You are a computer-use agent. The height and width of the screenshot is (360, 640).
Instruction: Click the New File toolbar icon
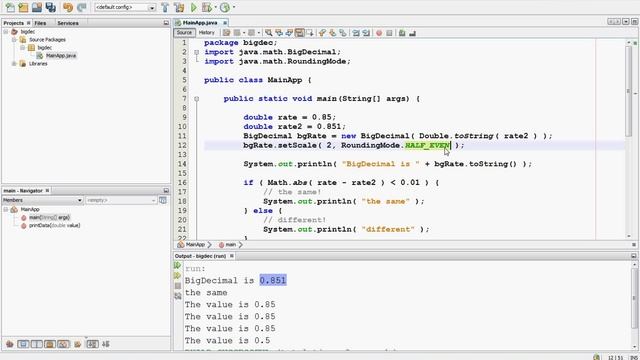(x=10, y=7)
